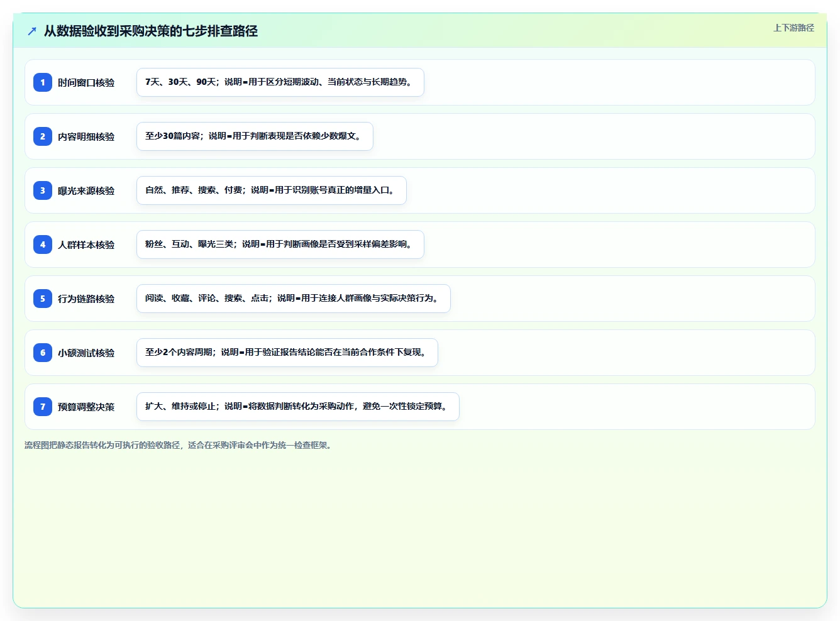This screenshot has width=840, height=621.
Task: Click the 阅读、收藏、评论 description box
Action: point(294,299)
